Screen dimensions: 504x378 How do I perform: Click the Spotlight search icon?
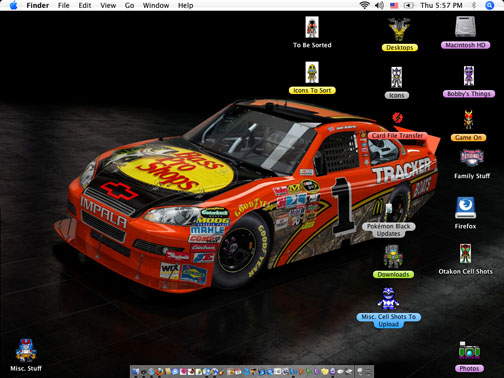tap(489, 5)
